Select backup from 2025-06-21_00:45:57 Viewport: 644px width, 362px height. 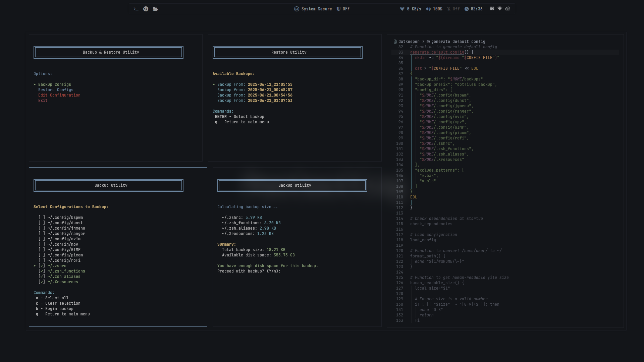tap(255, 90)
